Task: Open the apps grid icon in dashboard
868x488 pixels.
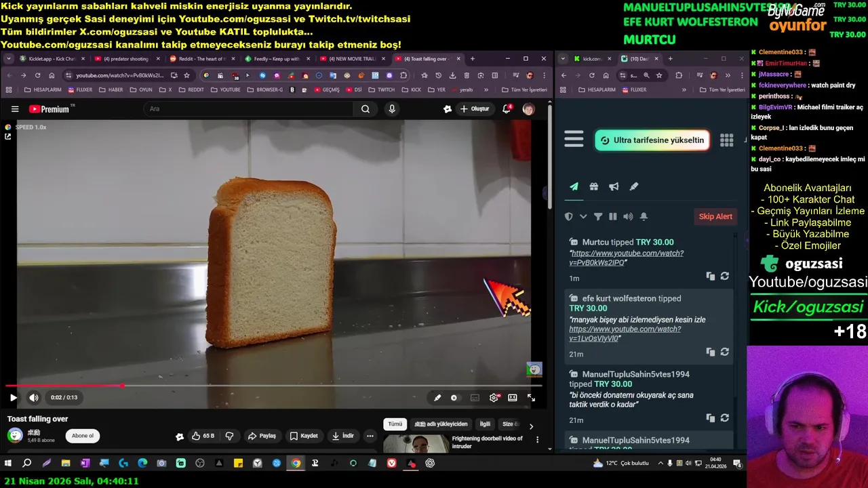Action: point(726,140)
